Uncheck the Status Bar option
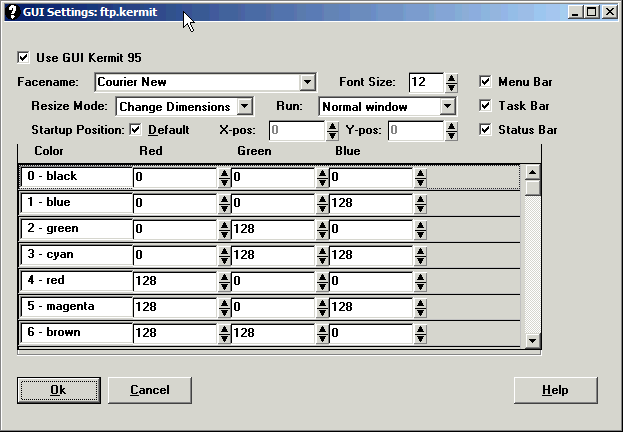The height and width of the screenshot is (432, 623). pos(485,129)
